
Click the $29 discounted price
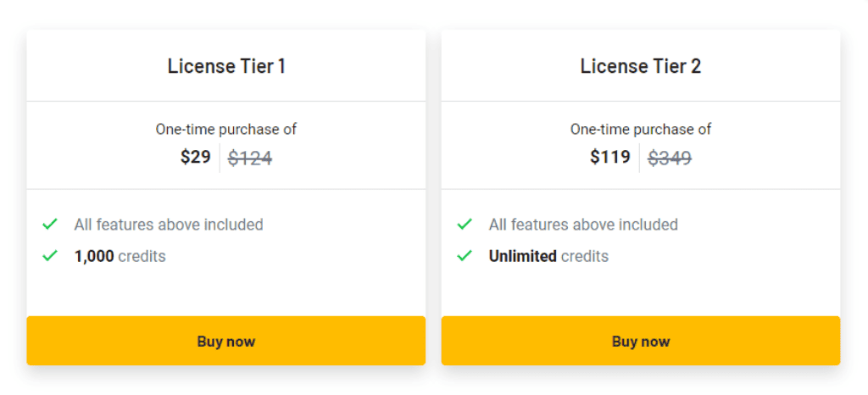[196, 157]
